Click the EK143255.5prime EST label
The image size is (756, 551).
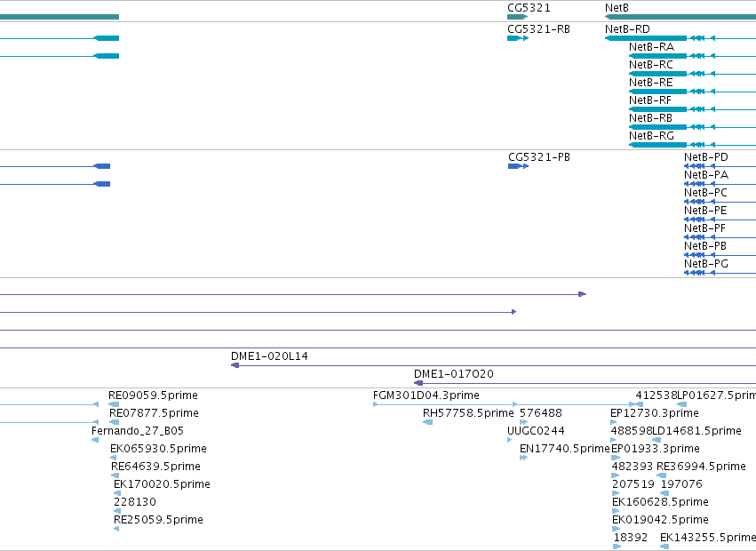[x=708, y=538]
